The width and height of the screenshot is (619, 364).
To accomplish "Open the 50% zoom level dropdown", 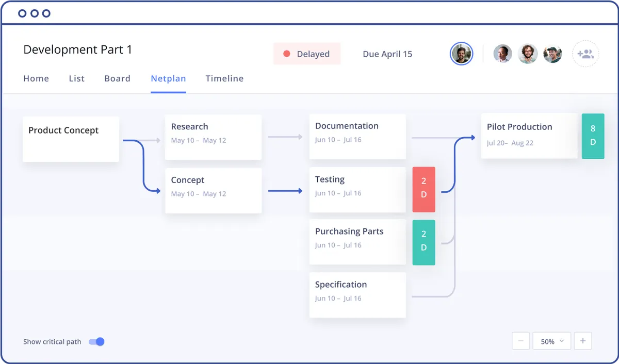I will 551,341.
